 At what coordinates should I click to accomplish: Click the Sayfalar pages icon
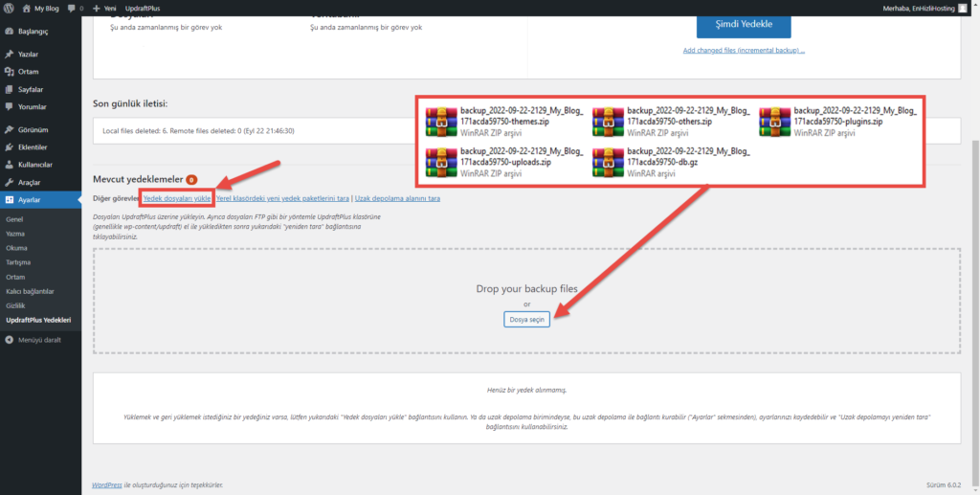(10, 89)
